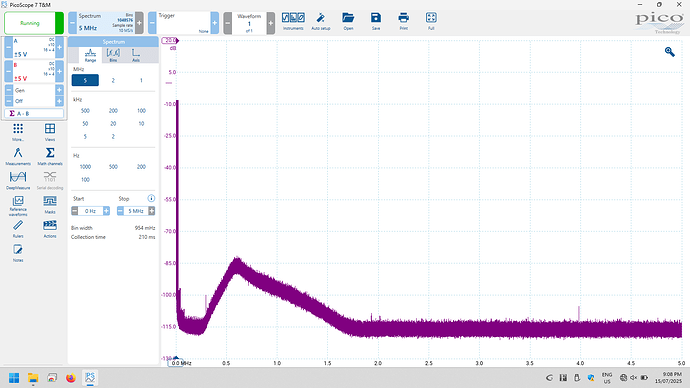Select the 100 kHz range
Image resolution: width=690 pixels, height=388 pixels.
pyautogui.click(x=141, y=111)
